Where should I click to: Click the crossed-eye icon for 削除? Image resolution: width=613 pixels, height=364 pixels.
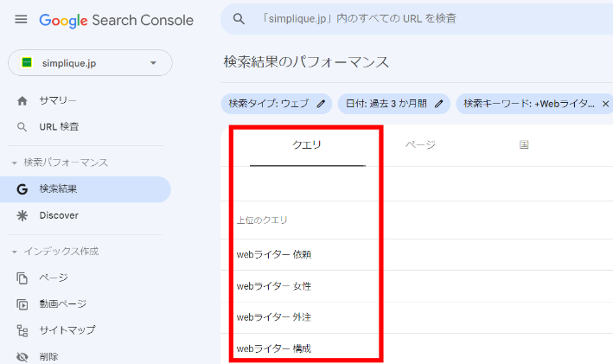(x=22, y=356)
